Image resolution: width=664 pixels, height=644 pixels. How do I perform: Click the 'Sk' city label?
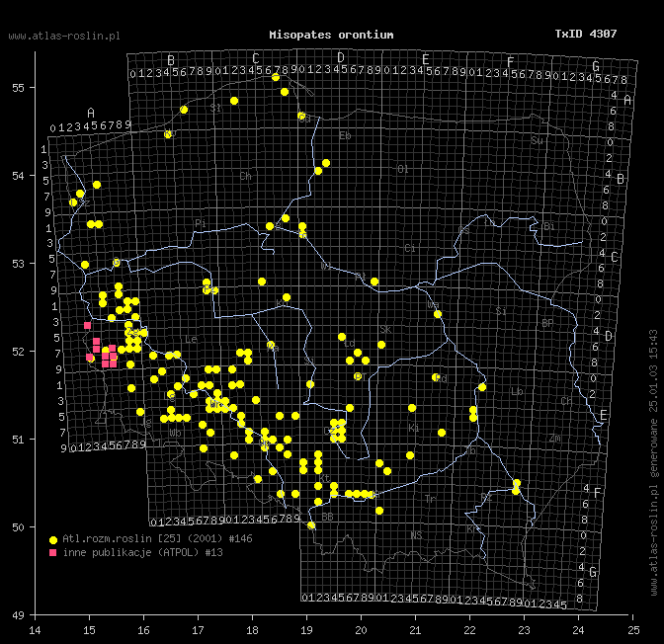[385, 330]
